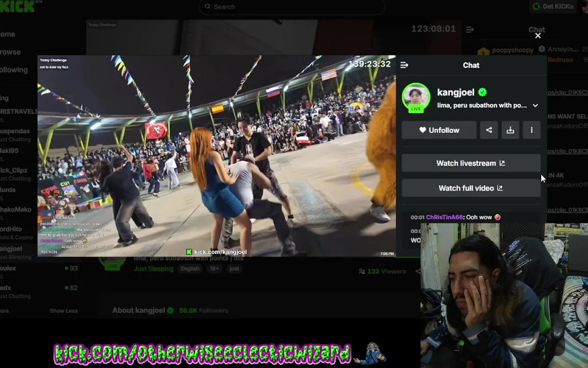
Task: Click chat message from ChRisTinA66
Action: click(x=455, y=217)
